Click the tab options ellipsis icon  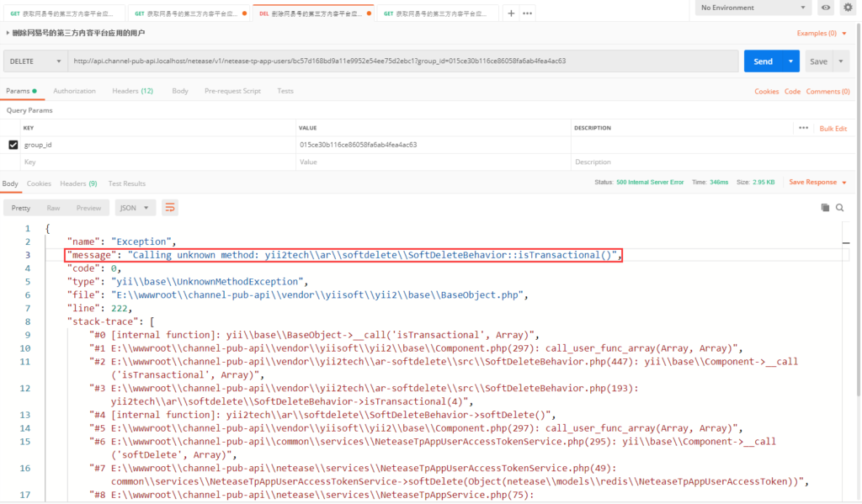[x=528, y=13]
